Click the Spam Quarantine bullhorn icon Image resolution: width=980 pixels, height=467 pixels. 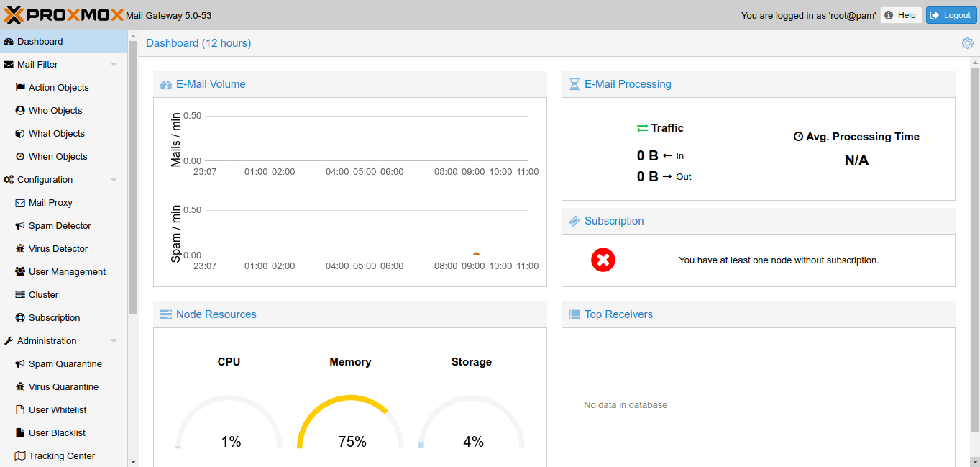[x=20, y=364]
